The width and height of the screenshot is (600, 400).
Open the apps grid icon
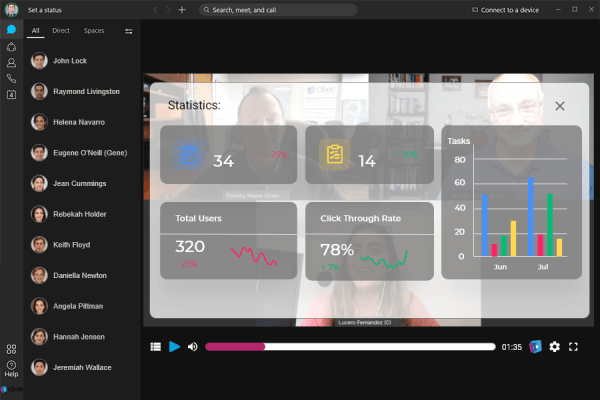coord(11,349)
